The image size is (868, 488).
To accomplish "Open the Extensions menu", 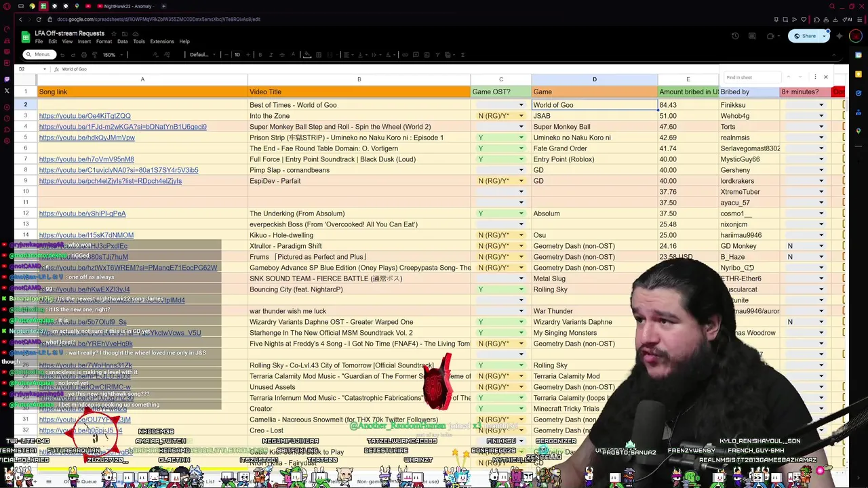I will coord(162,41).
